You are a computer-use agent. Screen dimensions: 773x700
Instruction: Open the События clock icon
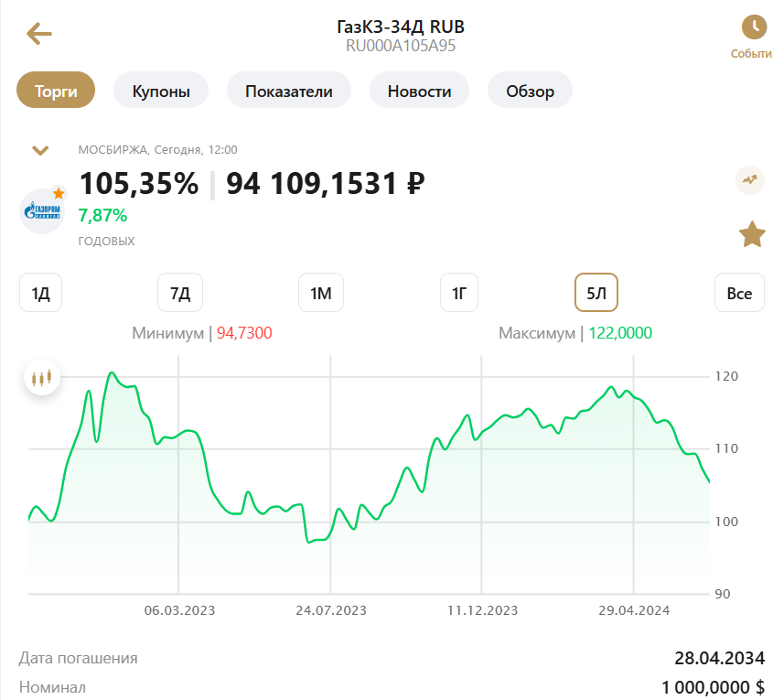click(754, 27)
